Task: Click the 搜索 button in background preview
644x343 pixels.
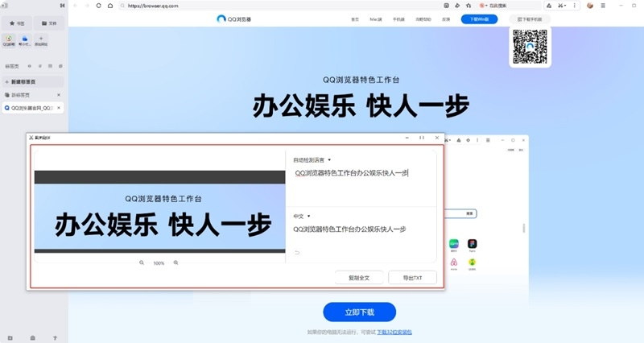Action: point(469,213)
